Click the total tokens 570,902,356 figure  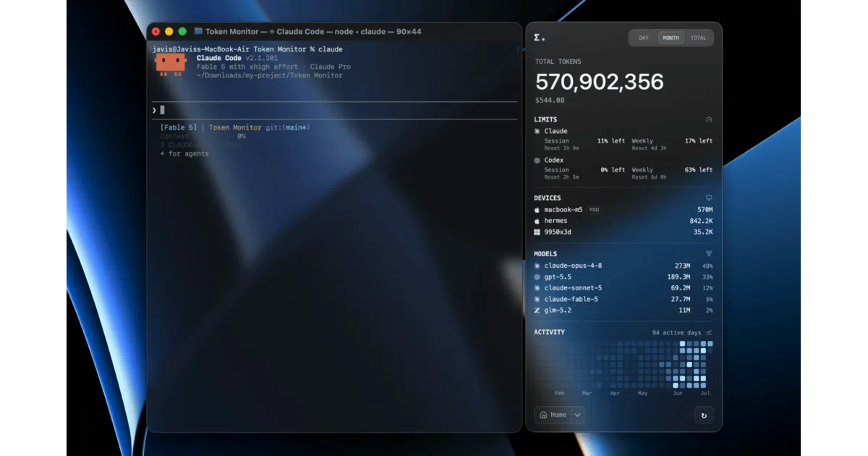(x=599, y=82)
